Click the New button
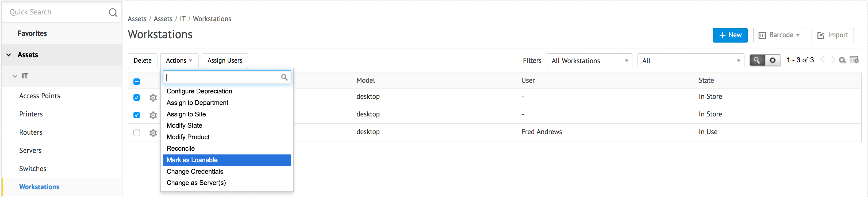 click(730, 35)
